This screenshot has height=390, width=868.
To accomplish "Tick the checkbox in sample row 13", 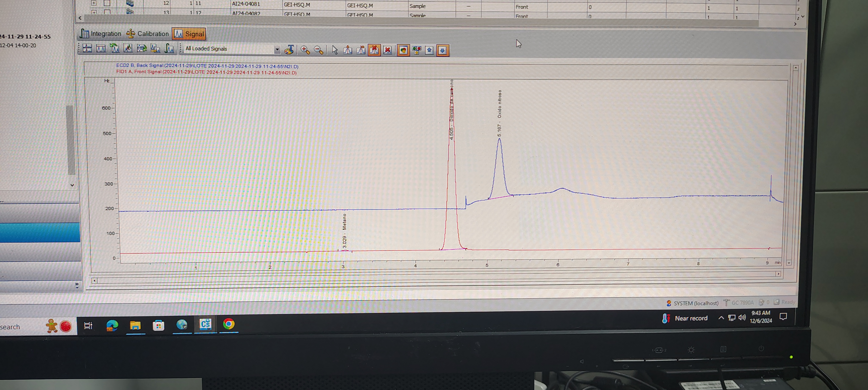I will pyautogui.click(x=107, y=12).
